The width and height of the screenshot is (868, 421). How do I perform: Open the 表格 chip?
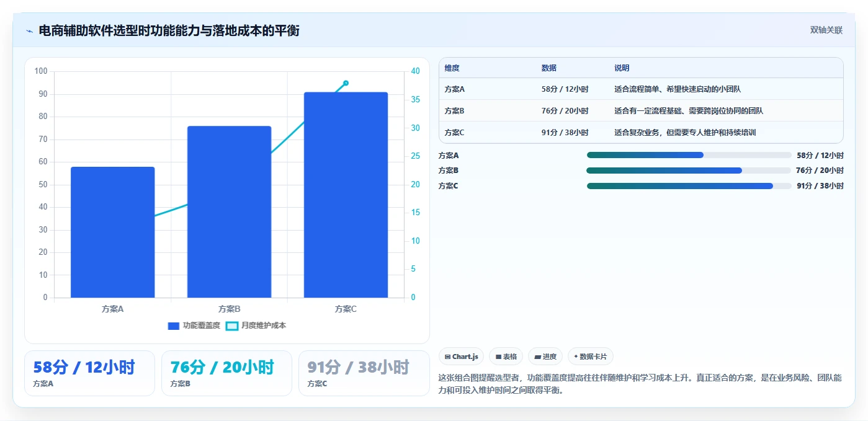[506, 357]
